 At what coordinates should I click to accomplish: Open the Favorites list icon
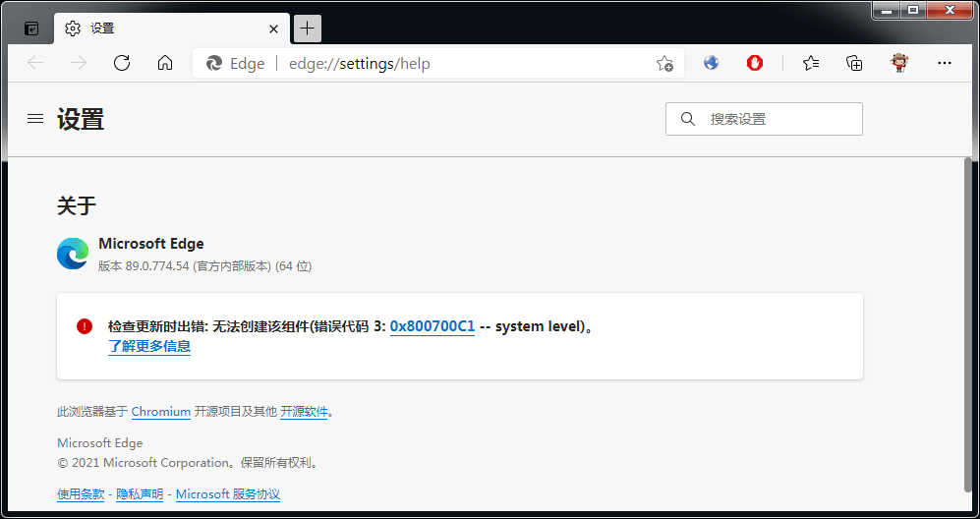point(811,63)
